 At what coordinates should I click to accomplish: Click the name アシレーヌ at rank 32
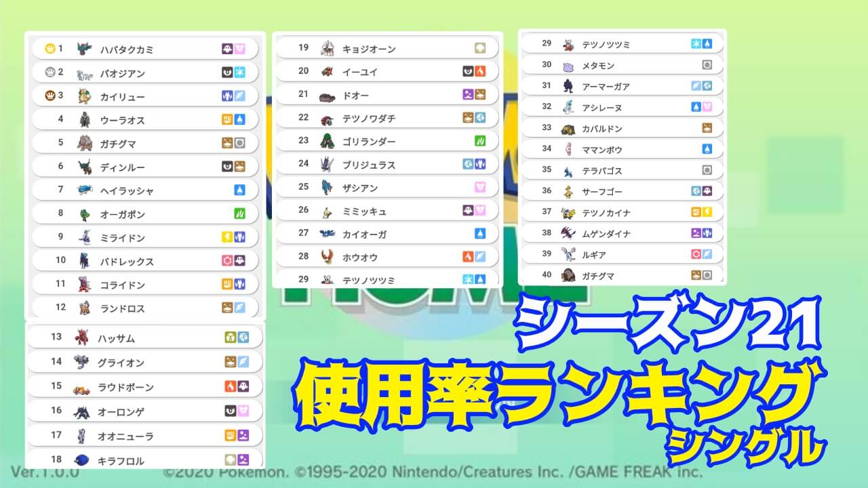[x=602, y=107]
